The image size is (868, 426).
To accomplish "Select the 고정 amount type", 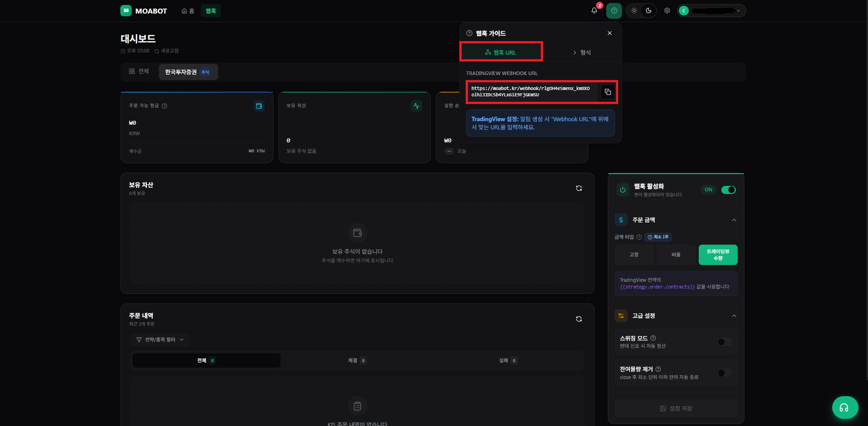I will (634, 255).
